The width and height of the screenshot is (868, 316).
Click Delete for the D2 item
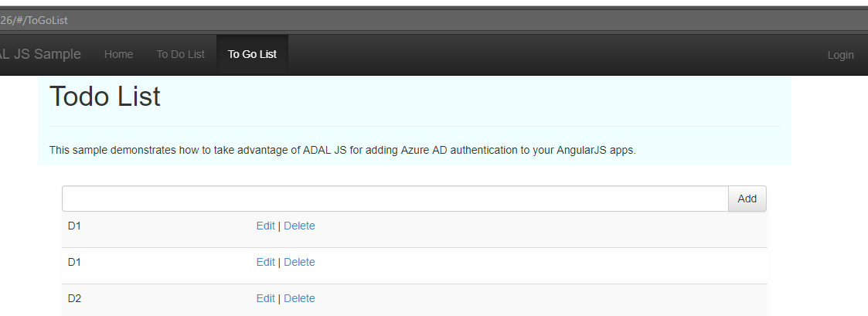point(299,298)
